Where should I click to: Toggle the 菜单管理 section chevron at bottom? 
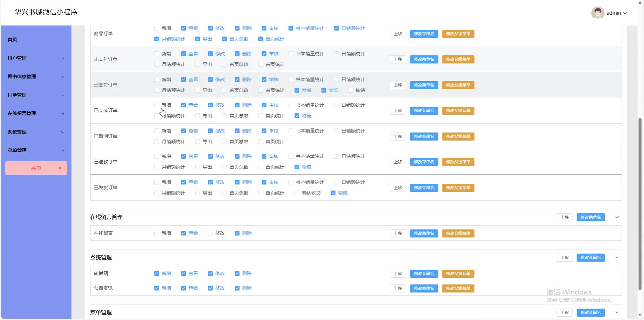pos(617,313)
